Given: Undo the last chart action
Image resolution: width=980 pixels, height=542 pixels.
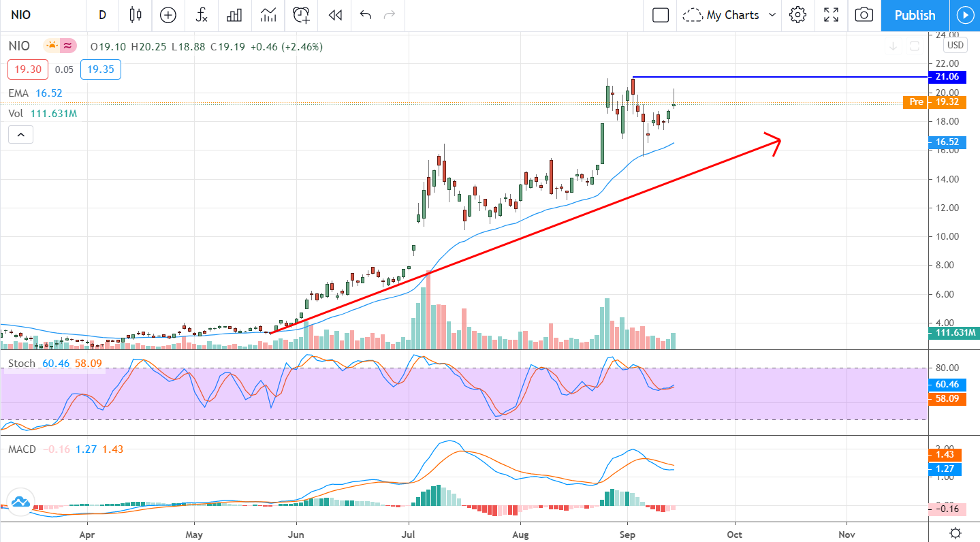Looking at the screenshot, I should [x=366, y=15].
